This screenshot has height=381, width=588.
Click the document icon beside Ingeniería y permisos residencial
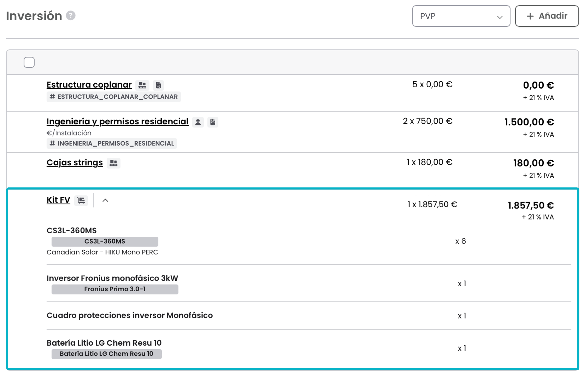click(213, 122)
